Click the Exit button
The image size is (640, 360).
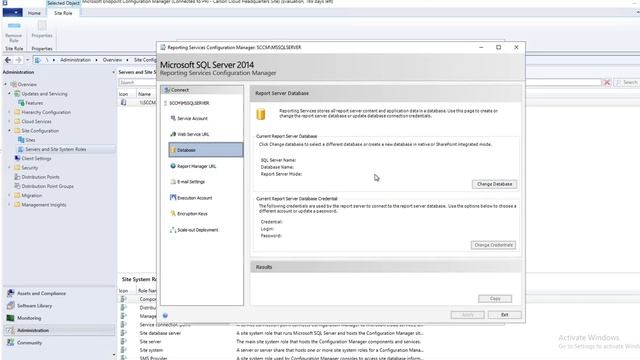click(504, 315)
